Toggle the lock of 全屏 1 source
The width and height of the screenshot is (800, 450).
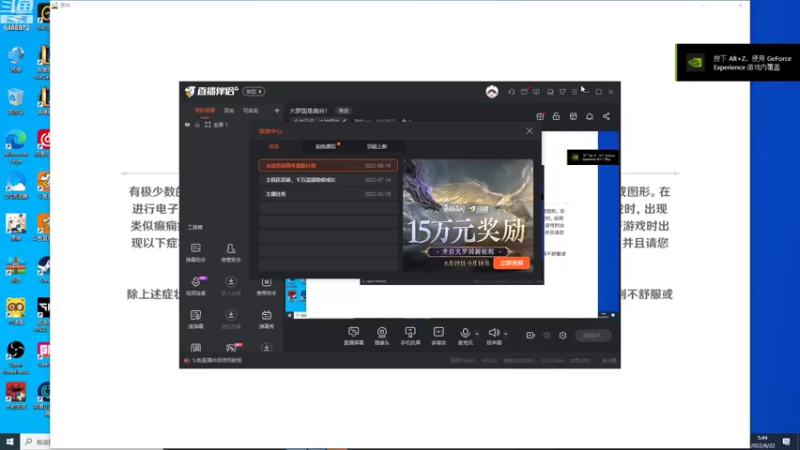click(x=197, y=124)
